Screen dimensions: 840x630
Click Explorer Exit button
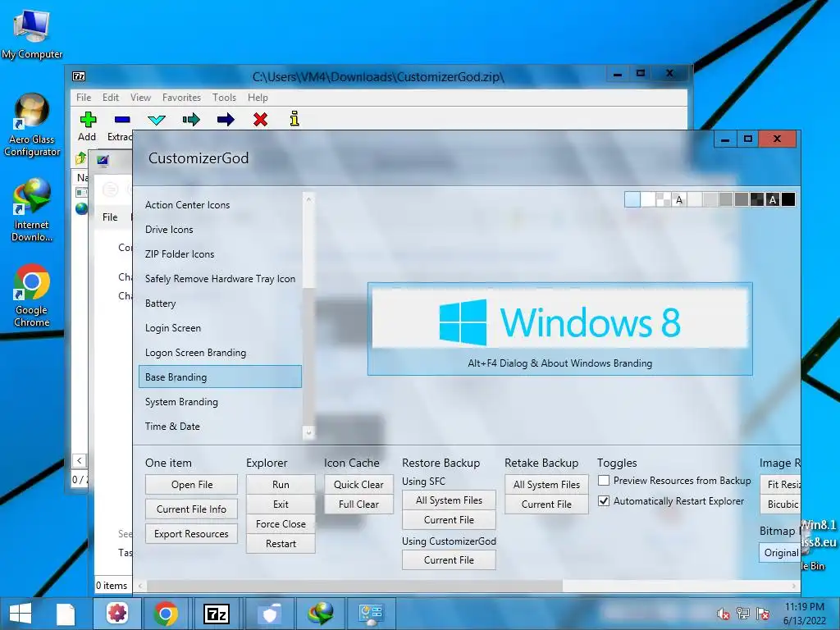(x=281, y=504)
